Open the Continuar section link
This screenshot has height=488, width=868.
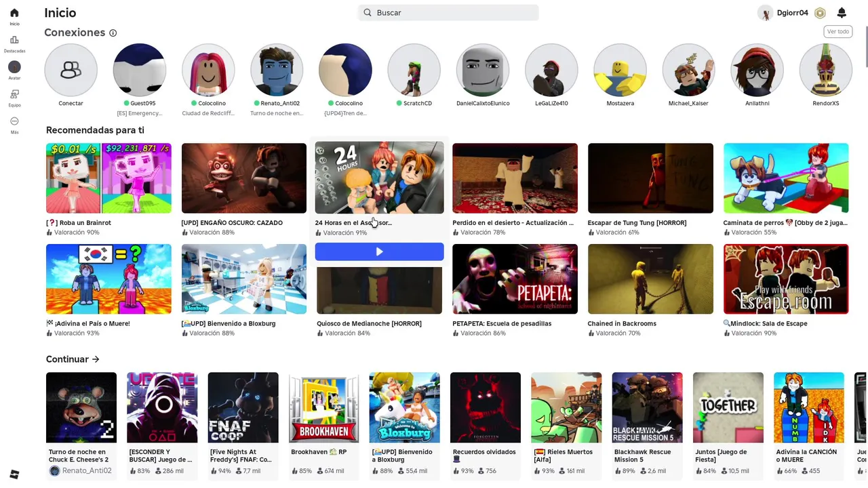73,359
